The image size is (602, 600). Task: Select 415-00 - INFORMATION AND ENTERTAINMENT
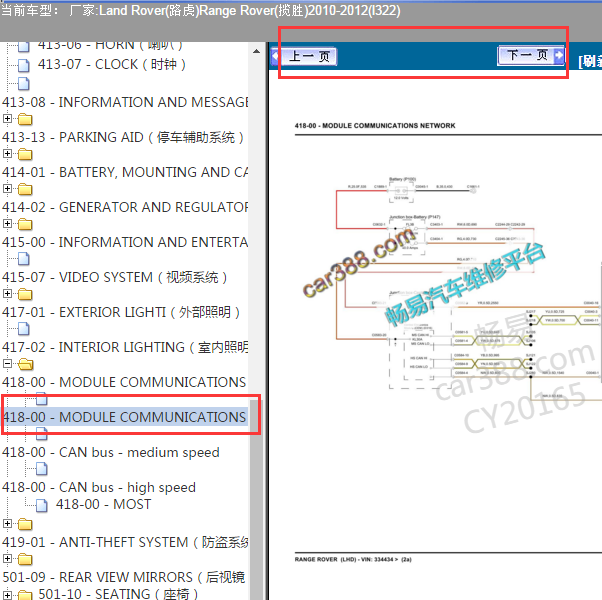(125, 242)
